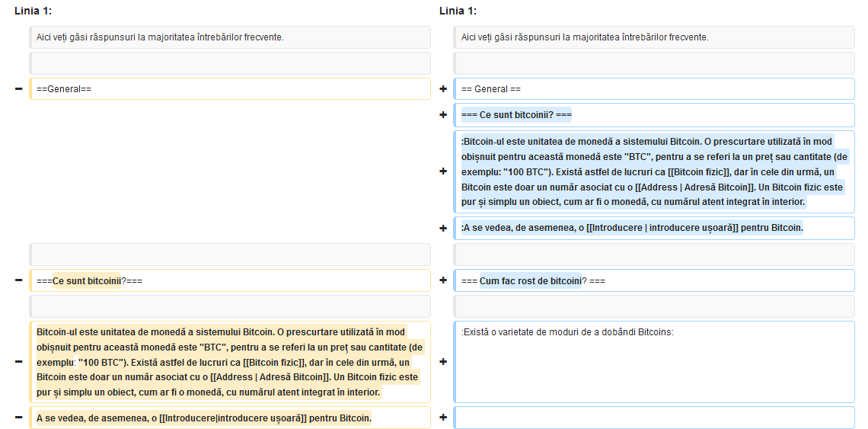Click plus marker beside Există o varietate line
Screen dimensions: 868x429
(443, 362)
